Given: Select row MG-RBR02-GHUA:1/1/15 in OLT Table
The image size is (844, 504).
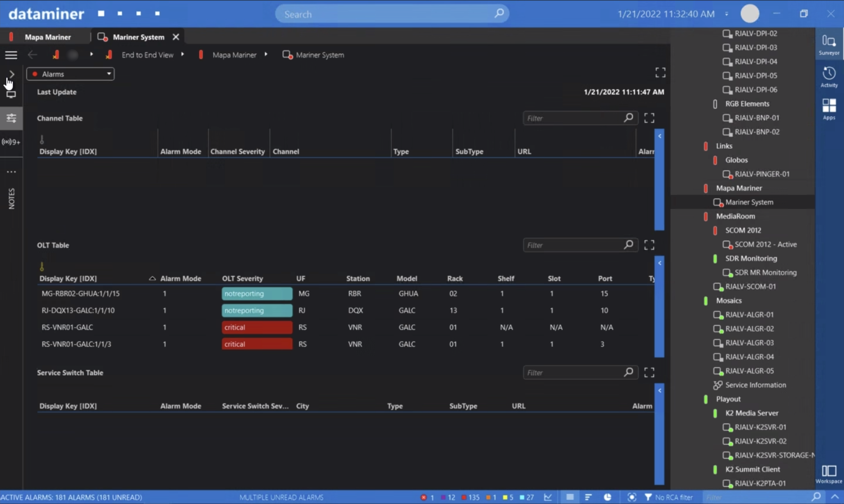Looking at the screenshot, I should click(x=345, y=294).
